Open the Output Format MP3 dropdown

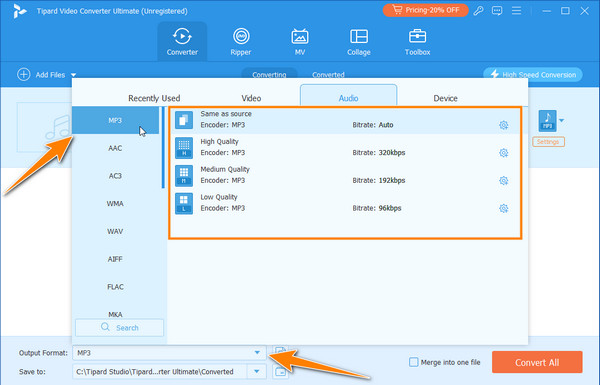click(169, 353)
